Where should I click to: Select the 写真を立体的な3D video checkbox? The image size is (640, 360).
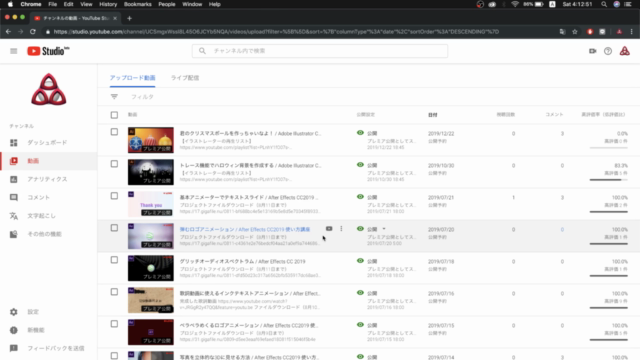114,356
